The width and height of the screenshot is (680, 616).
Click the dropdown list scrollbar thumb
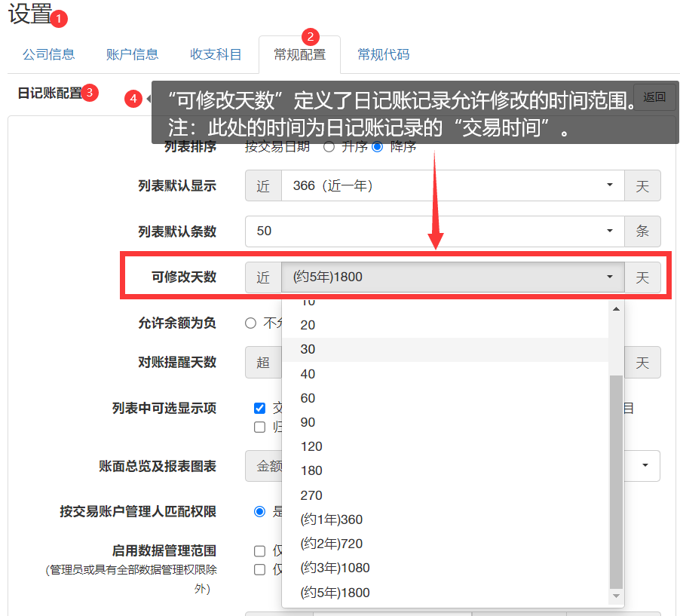(616, 483)
